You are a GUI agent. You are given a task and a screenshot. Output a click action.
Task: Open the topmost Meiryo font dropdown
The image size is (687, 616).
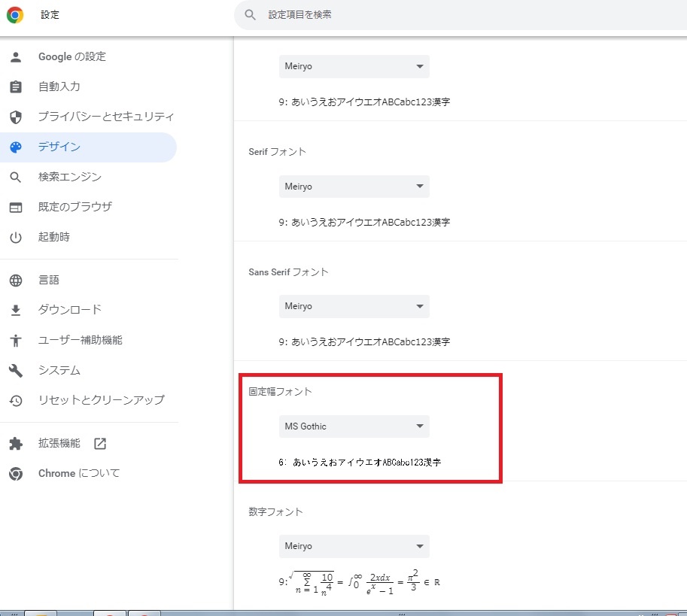354,66
